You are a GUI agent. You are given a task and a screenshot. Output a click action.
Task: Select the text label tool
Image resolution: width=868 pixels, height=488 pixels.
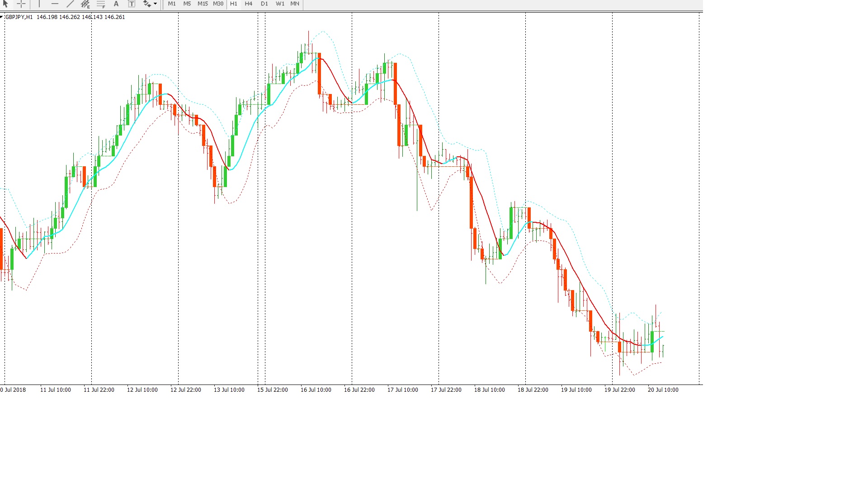132,4
